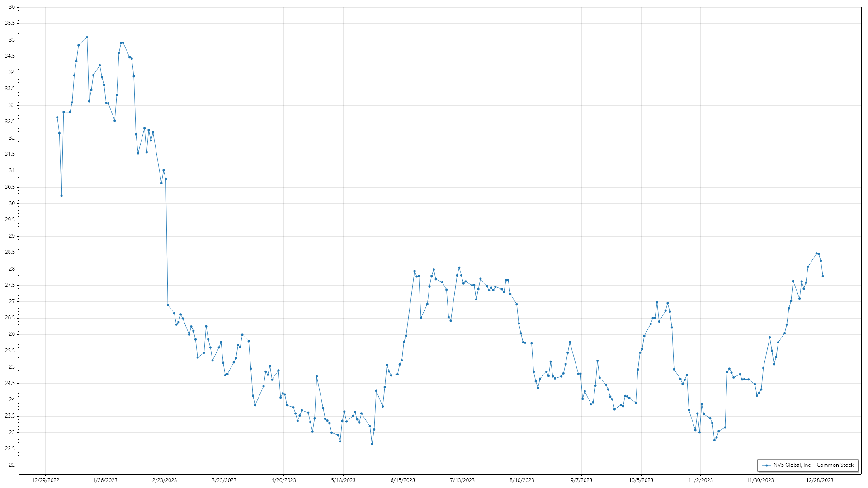Click the 12/28/2023 x-axis date label
This screenshot has width=868, height=488.
click(x=820, y=480)
